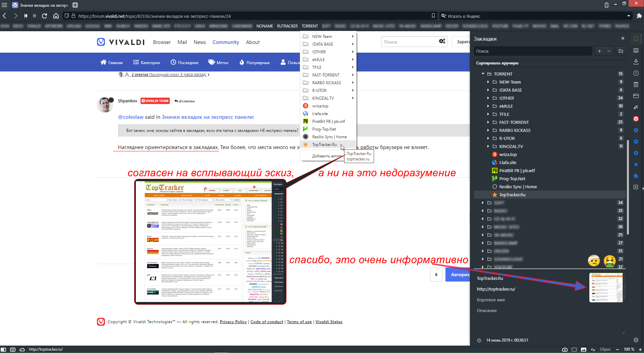
Task: Expand the !DATA BASE folder in panel
Action: coord(488,90)
